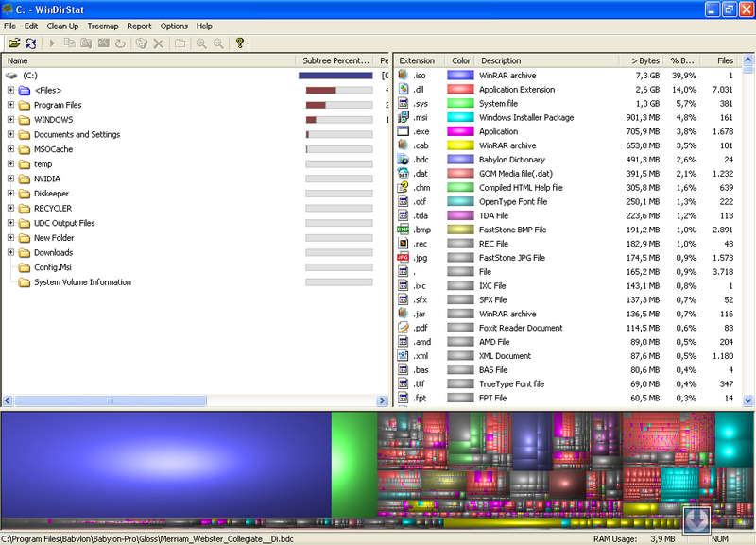Select the System Volume Information folder

[82, 282]
